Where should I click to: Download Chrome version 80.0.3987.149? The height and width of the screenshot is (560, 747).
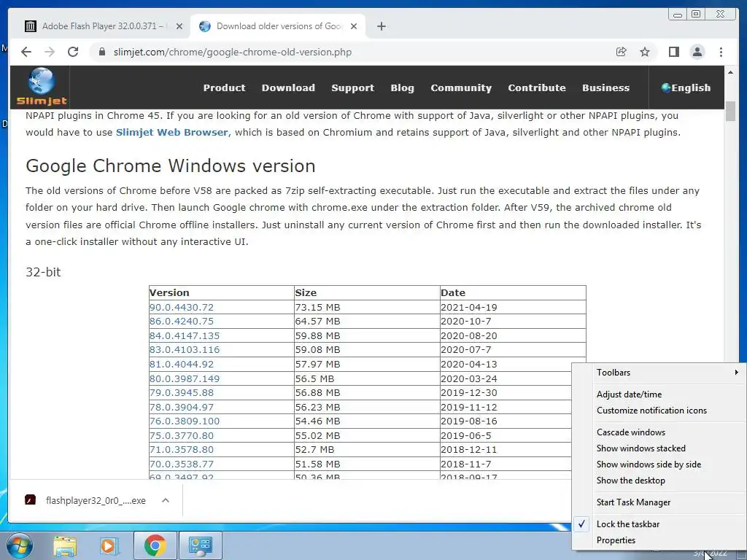tap(185, 378)
